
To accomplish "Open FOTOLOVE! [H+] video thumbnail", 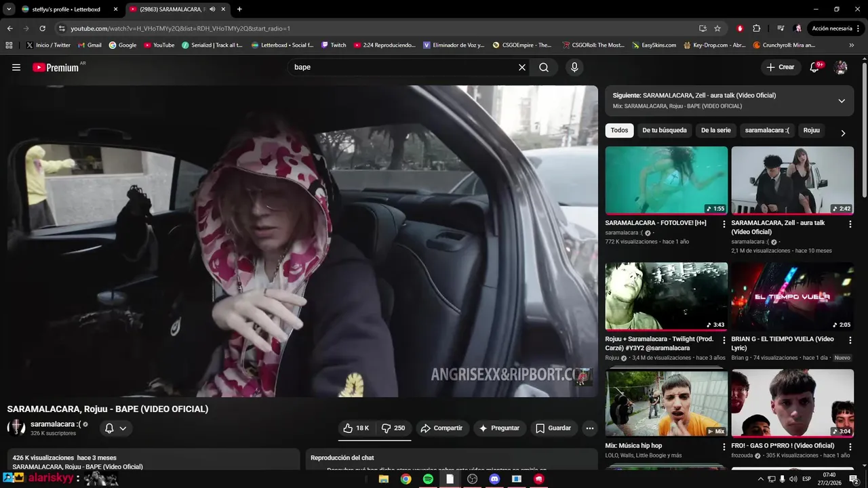I will (666, 180).
